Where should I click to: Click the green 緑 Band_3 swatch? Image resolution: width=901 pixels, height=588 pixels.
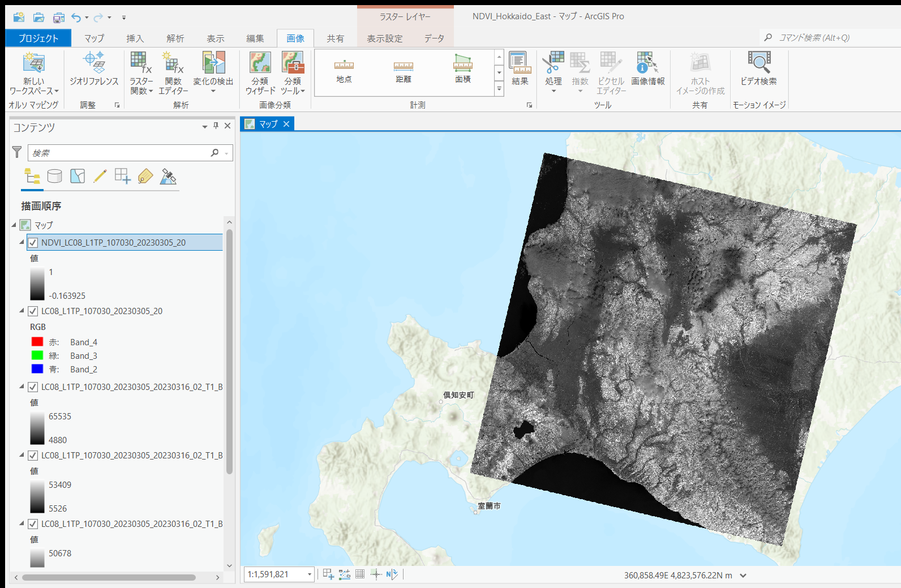[x=37, y=355]
